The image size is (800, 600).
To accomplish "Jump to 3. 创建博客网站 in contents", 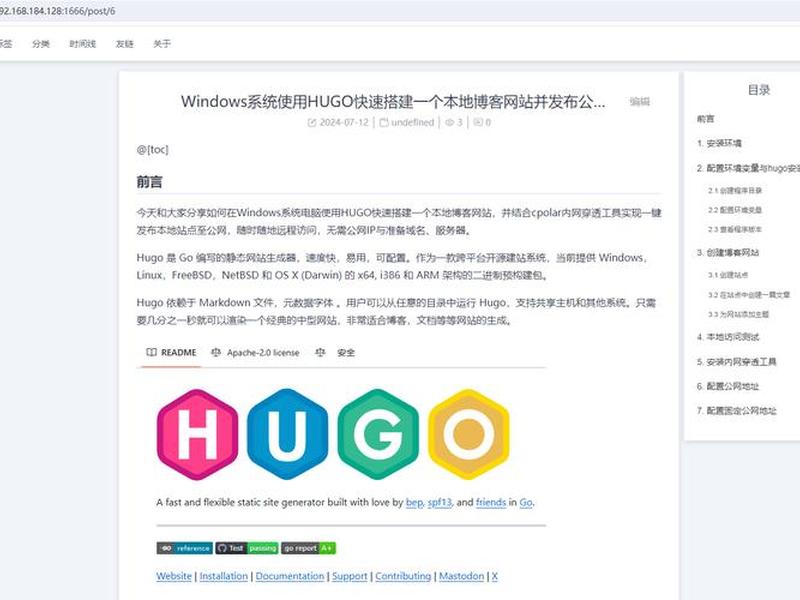I will [728, 253].
